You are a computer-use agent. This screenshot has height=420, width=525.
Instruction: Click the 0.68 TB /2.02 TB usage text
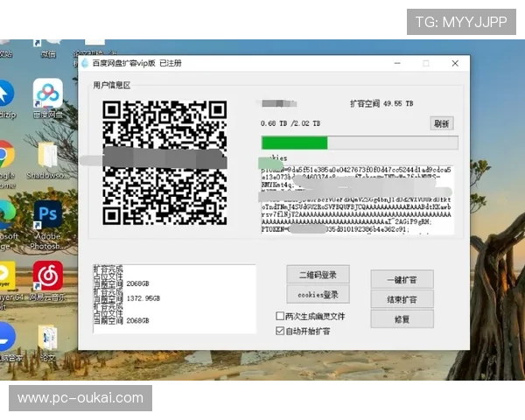[290, 123]
